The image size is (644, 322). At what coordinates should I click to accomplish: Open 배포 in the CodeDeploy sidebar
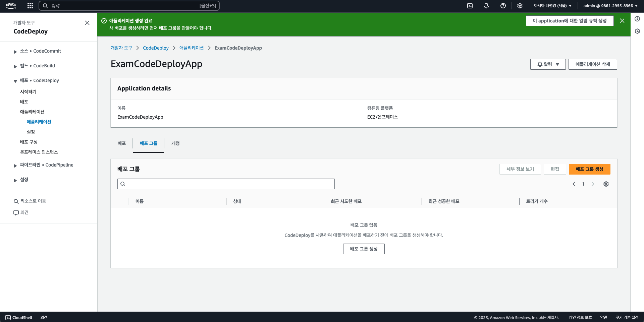[24, 102]
